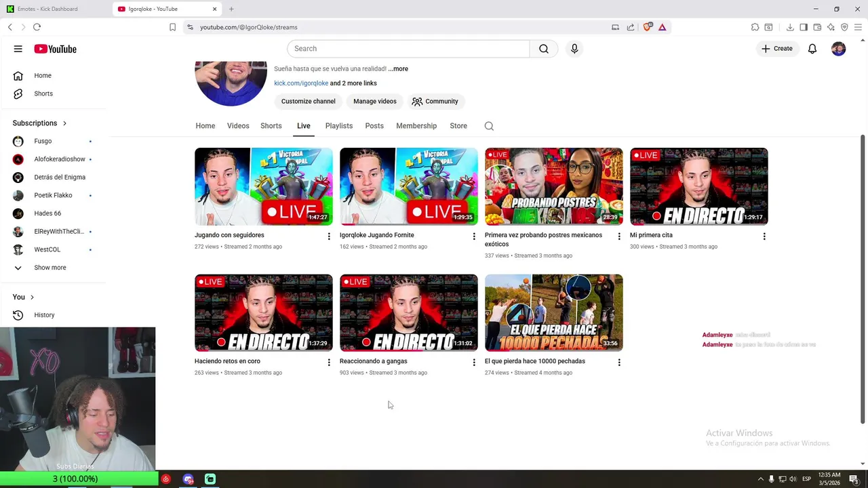The image size is (868, 488).
Task: Click the YouTube logo
Action: [x=55, y=49]
